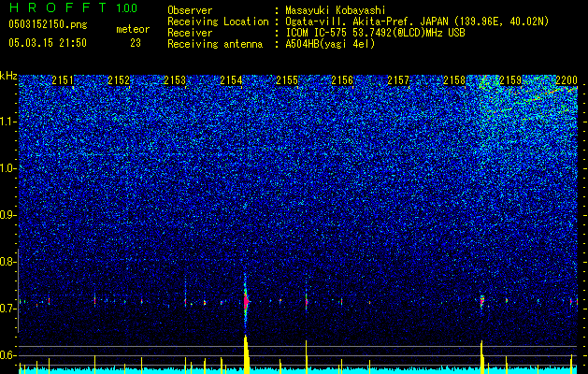
Task: Select observer name Masayuki Kobayashi
Action: coord(336,10)
